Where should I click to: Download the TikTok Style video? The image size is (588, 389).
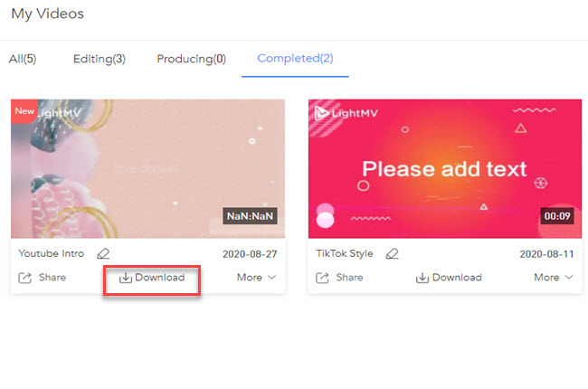(449, 278)
